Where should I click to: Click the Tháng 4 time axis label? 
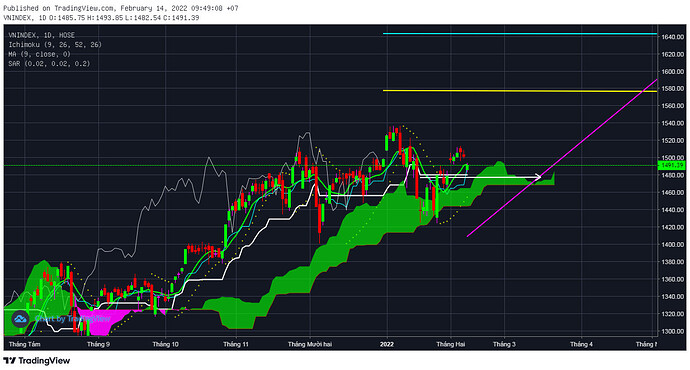coord(581,344)
